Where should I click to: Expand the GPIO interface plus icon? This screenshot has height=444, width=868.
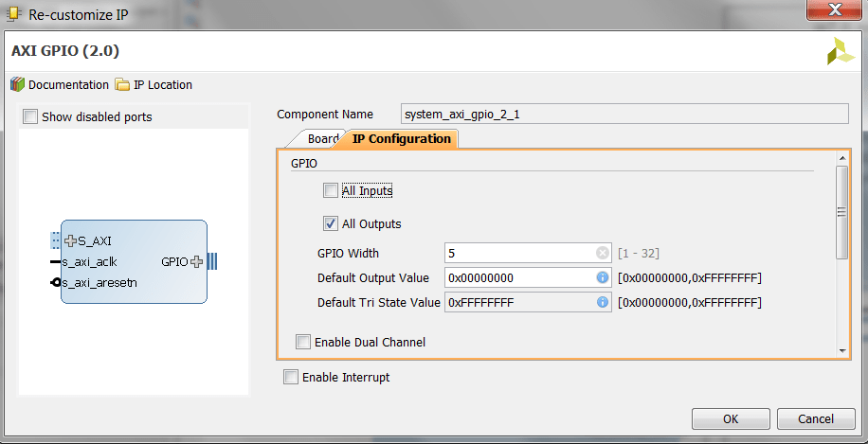pyautogui.click(x=196, y=261)
